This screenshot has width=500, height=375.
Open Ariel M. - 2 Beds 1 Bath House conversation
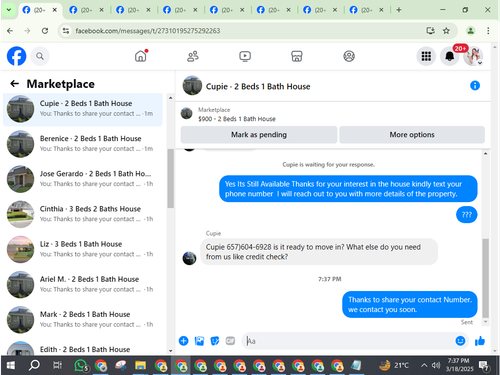click(83, 284)
